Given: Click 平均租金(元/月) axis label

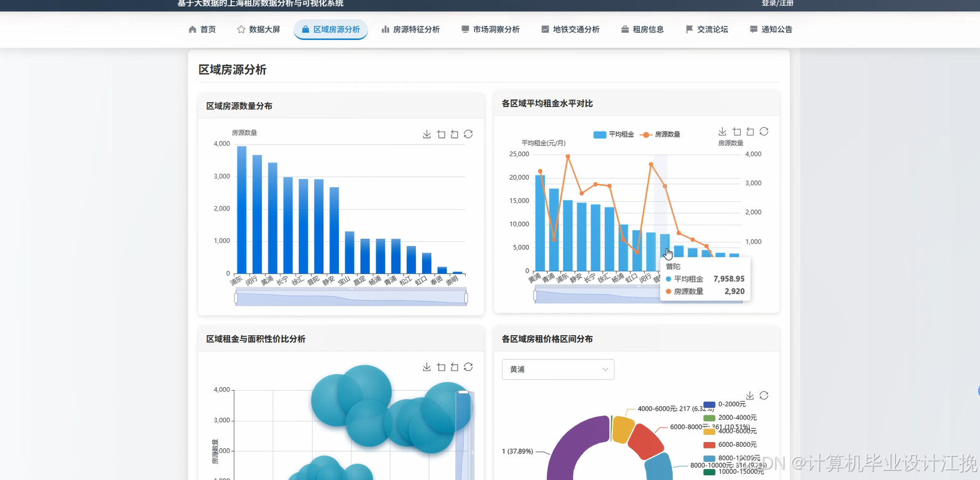Looking at the screenshot, I should click(x=543, y=143).
